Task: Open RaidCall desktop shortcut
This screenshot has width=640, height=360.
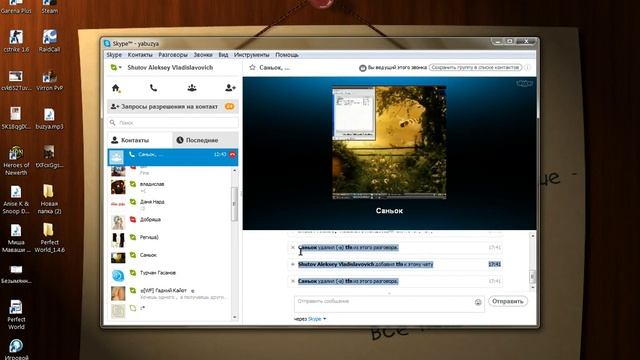Action: (49, 41)
